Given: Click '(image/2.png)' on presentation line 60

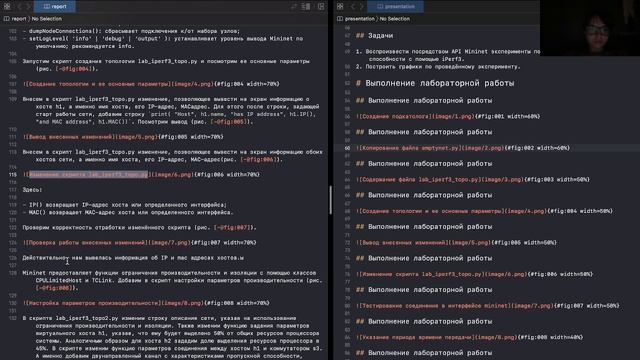Looking at the screenshot, I should click(482, 148).
